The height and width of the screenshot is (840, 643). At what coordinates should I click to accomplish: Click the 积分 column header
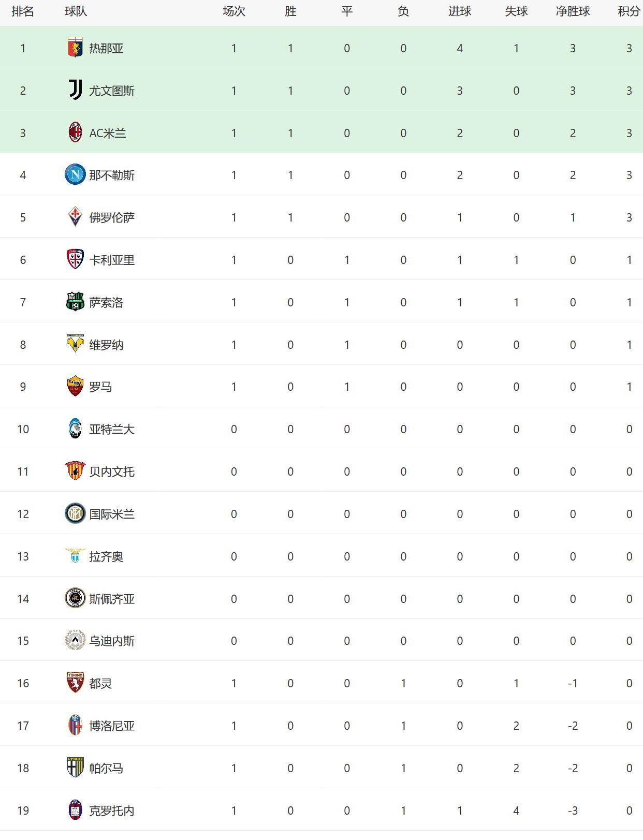(x=629, y=11)
